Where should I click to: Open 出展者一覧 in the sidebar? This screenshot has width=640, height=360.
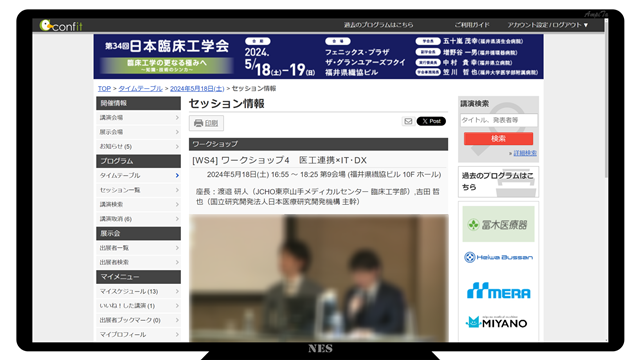(x=138, y=248)
